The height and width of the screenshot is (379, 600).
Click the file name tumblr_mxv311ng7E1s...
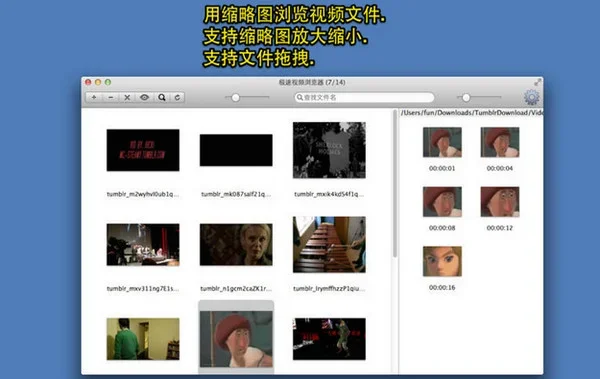pos(143,288)
